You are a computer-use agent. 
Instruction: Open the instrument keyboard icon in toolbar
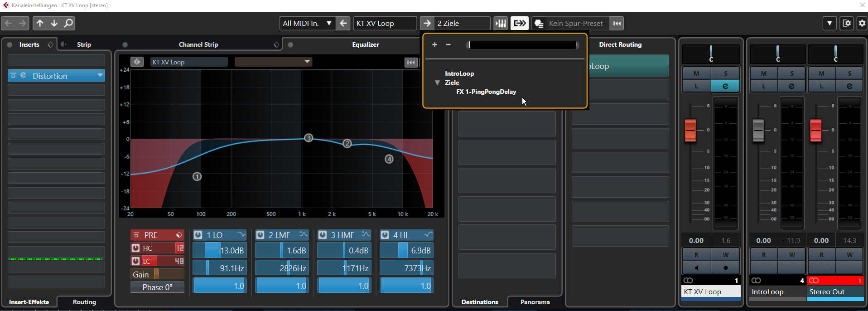click(501, 23)
